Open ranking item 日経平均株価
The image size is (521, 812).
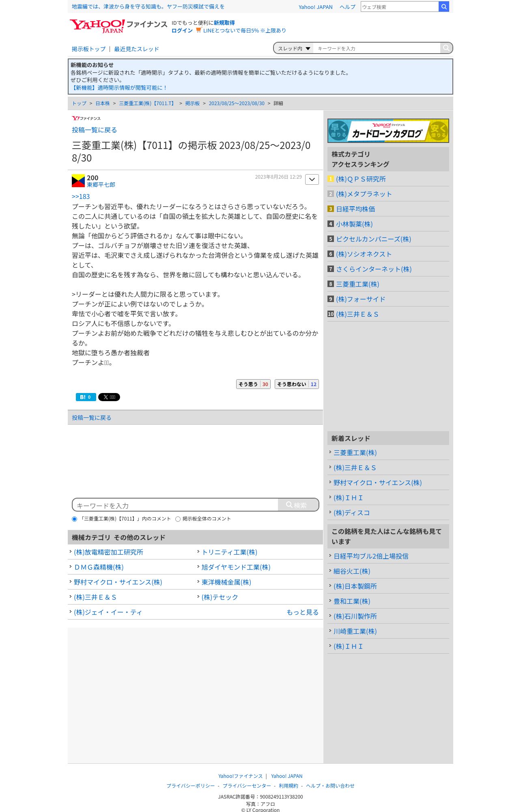click(355, 209)
